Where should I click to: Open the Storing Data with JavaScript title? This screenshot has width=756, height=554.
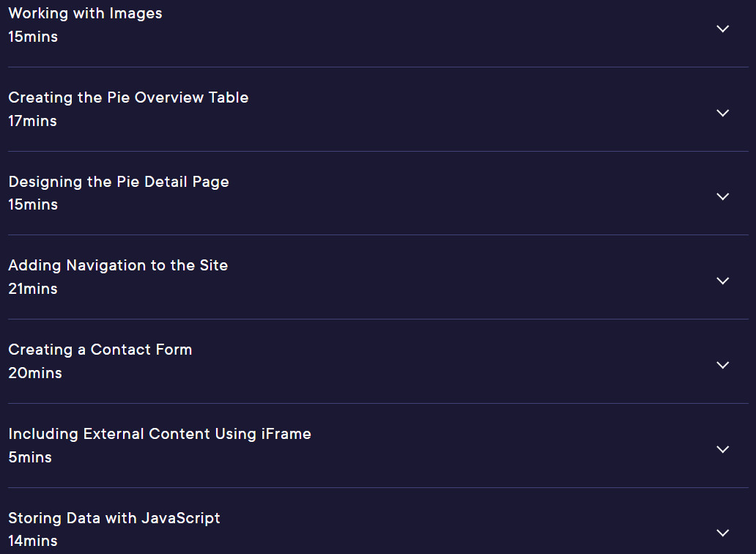(x=114, y=518)
